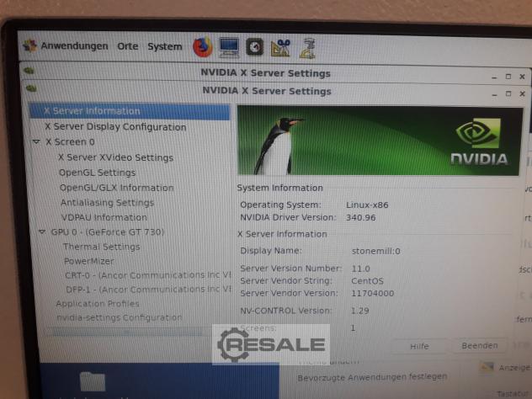This screenshot has height=399, width=532.
Task: Maximize the front NVIDIA X Server Settings window
Action: 508,93
